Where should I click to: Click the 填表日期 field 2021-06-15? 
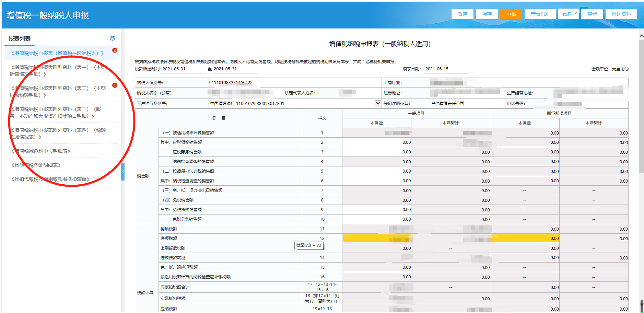(446, 69)
